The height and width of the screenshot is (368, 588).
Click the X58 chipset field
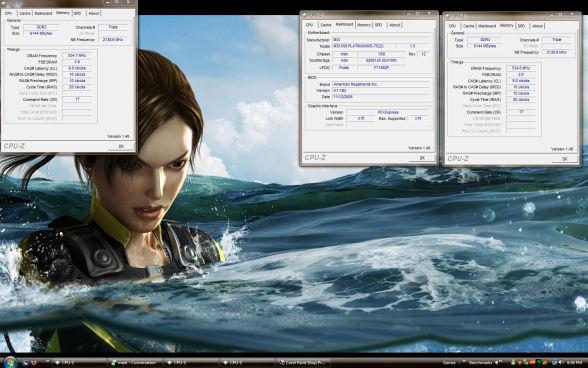(382, 54)
